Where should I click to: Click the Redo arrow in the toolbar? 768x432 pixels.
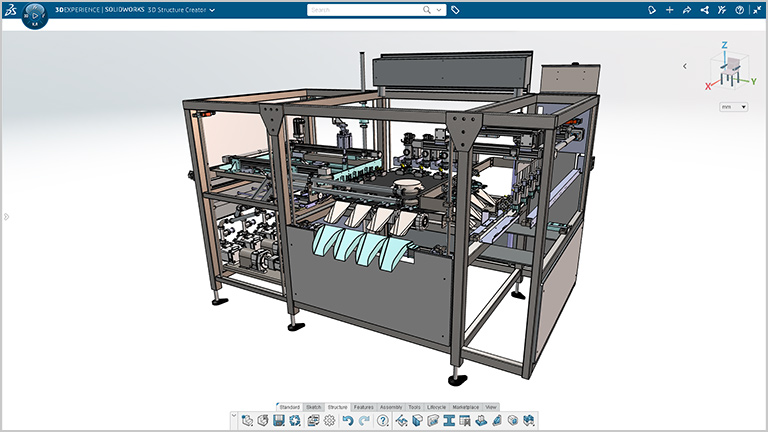coord(364,421)
